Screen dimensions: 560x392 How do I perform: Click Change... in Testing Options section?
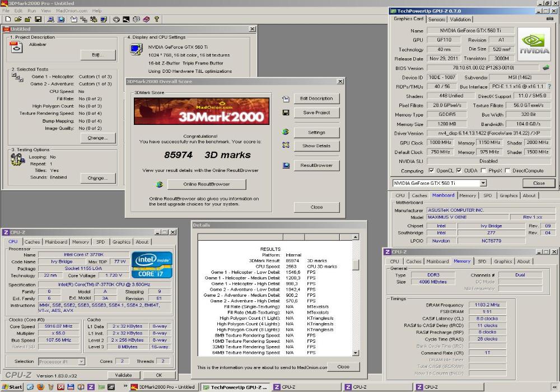coord(98,178)
